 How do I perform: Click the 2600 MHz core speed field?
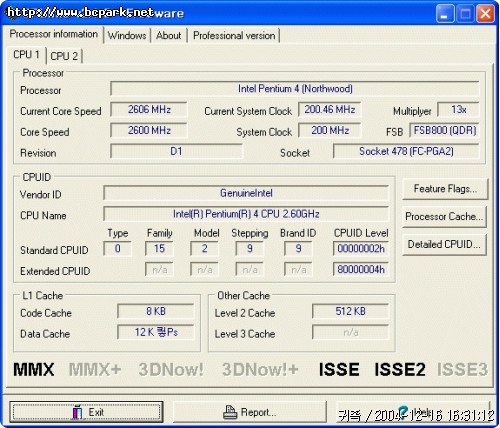149,130
